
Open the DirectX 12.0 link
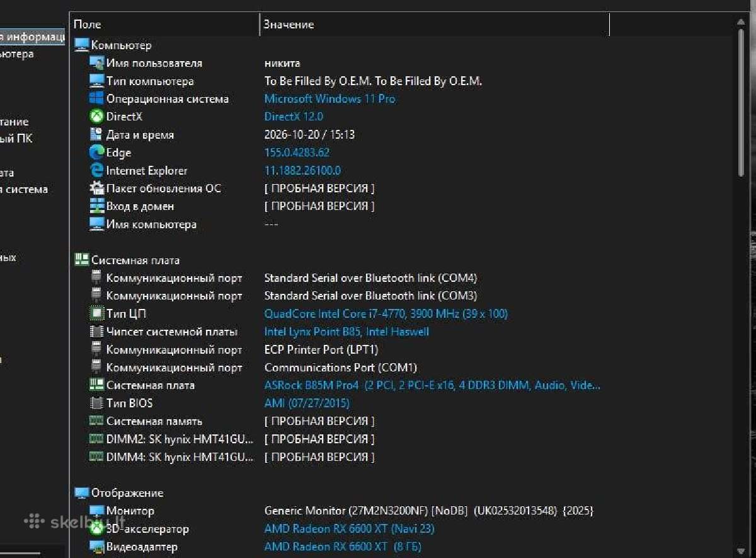point(294,117)
